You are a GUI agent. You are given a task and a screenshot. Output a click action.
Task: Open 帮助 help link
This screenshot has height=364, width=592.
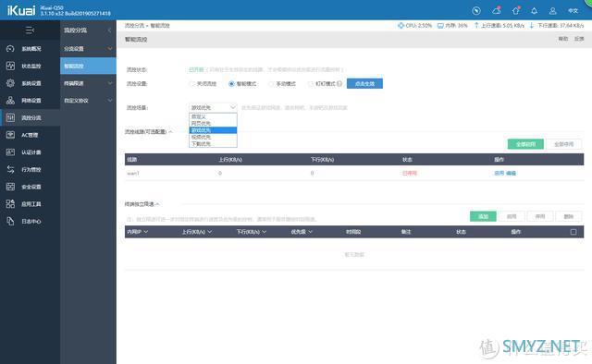(563, 39)
